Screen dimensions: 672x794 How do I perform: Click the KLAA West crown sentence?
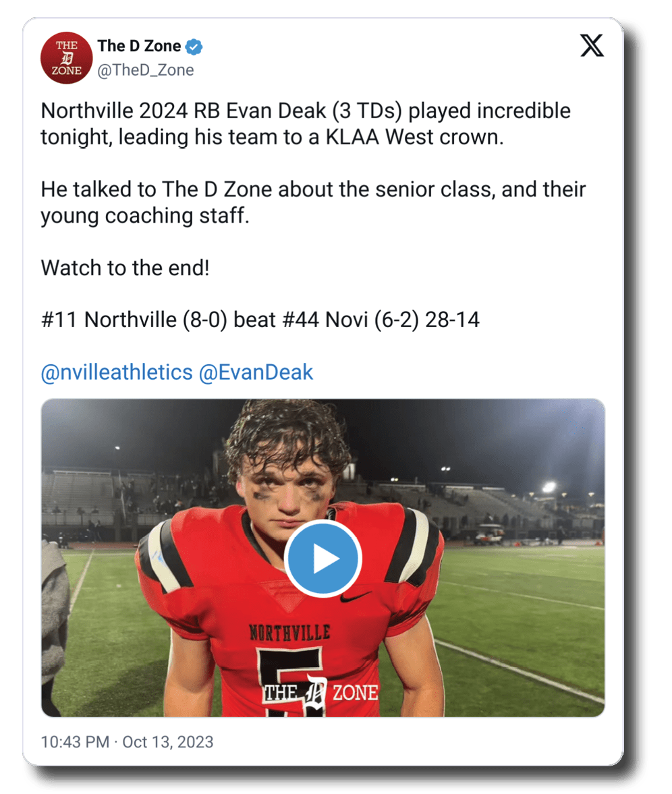click(306, 124)
